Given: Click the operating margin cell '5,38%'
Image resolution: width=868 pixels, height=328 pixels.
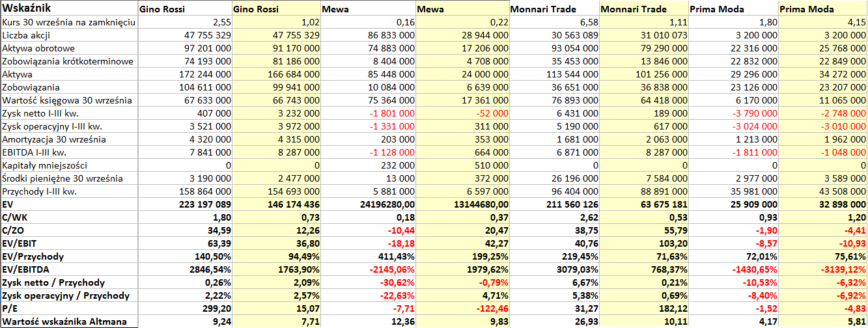Looking at the screenshot, I should click(x=553, y=295).
